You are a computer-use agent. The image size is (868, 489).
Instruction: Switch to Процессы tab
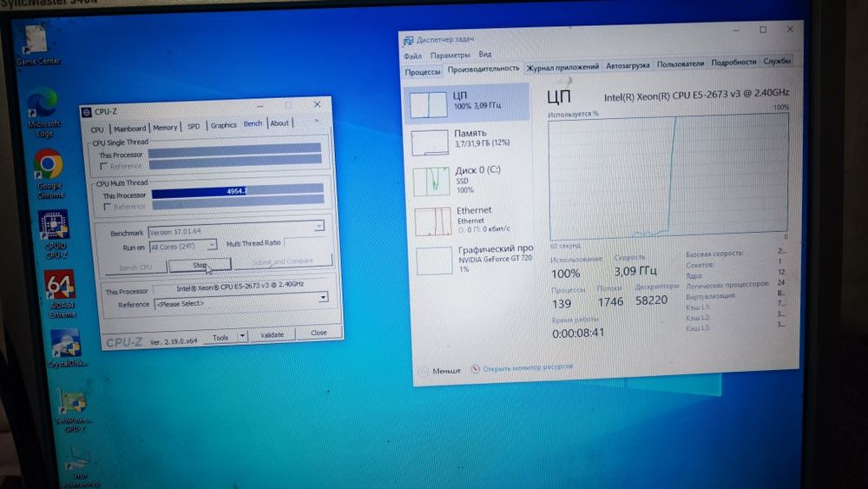point(423,72)
